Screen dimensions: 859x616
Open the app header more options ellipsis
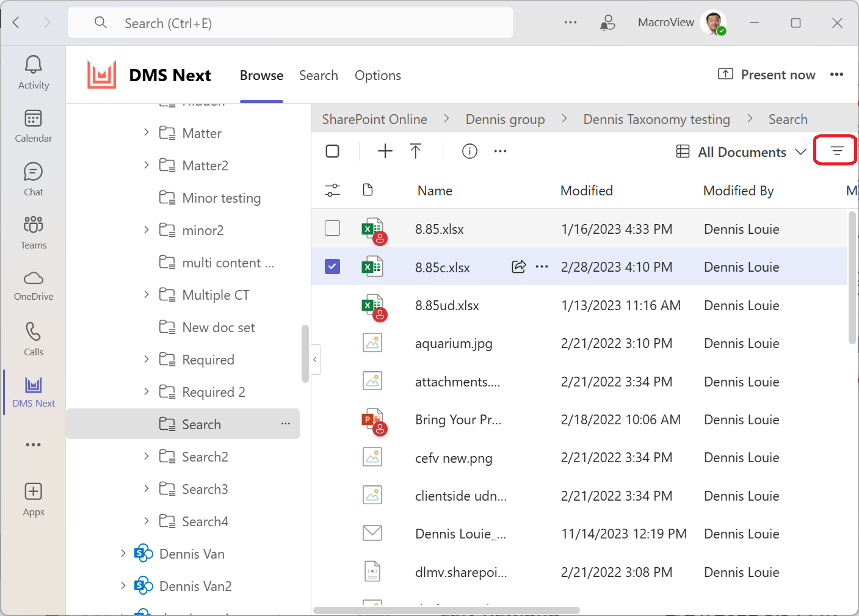click(x=836, y=74)
